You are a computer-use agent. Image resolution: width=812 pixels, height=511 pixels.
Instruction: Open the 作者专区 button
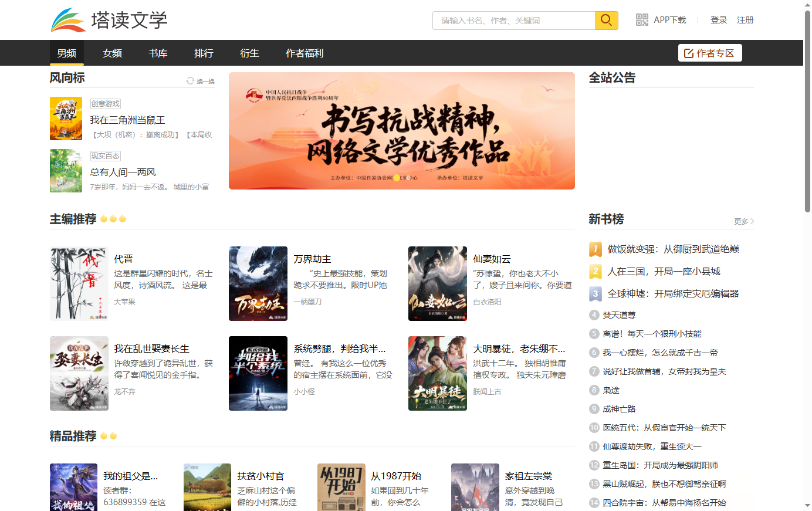(x=710, y=53)
